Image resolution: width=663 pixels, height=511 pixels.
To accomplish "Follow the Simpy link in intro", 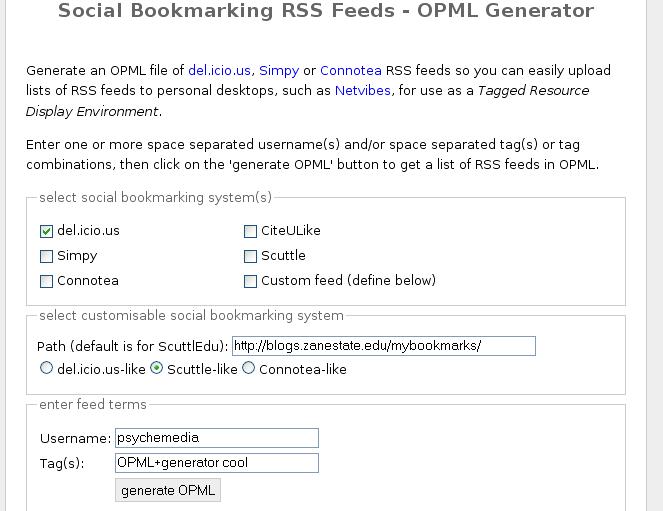I will tap(279, 71).
